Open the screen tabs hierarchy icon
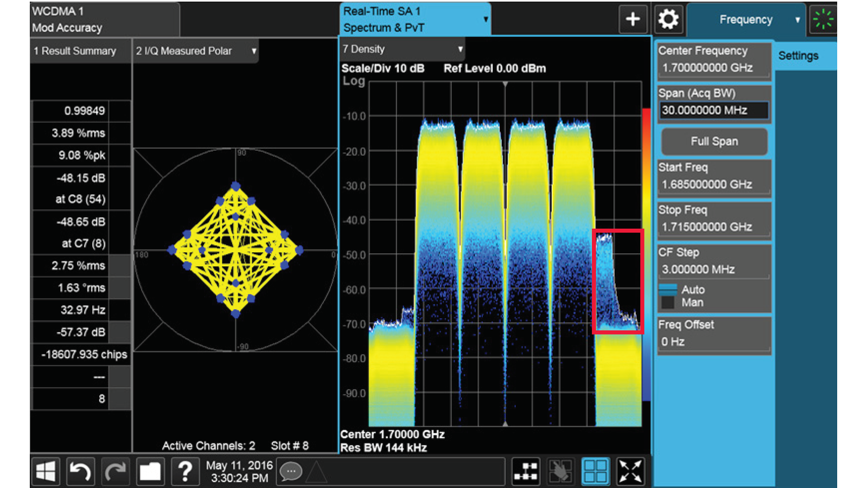Image resolution: width=868 pixels, height=488 pixels. 526,471
